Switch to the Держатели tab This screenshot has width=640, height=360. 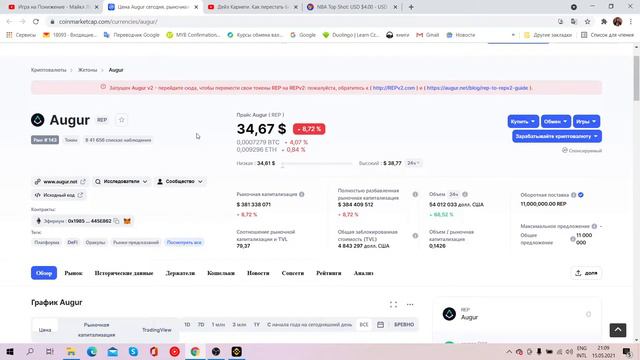[180, 273]
